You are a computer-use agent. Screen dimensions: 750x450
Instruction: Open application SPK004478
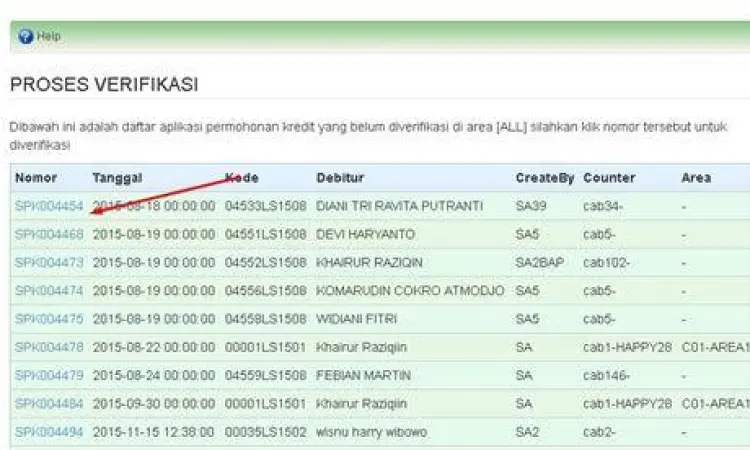49,347
